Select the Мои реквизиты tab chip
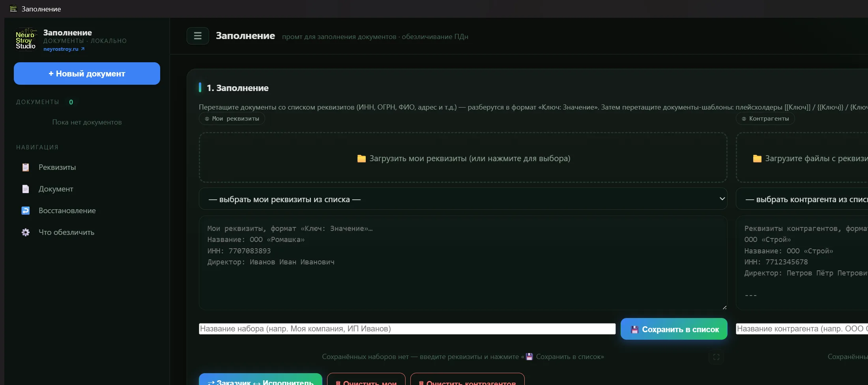 [232, 119]
